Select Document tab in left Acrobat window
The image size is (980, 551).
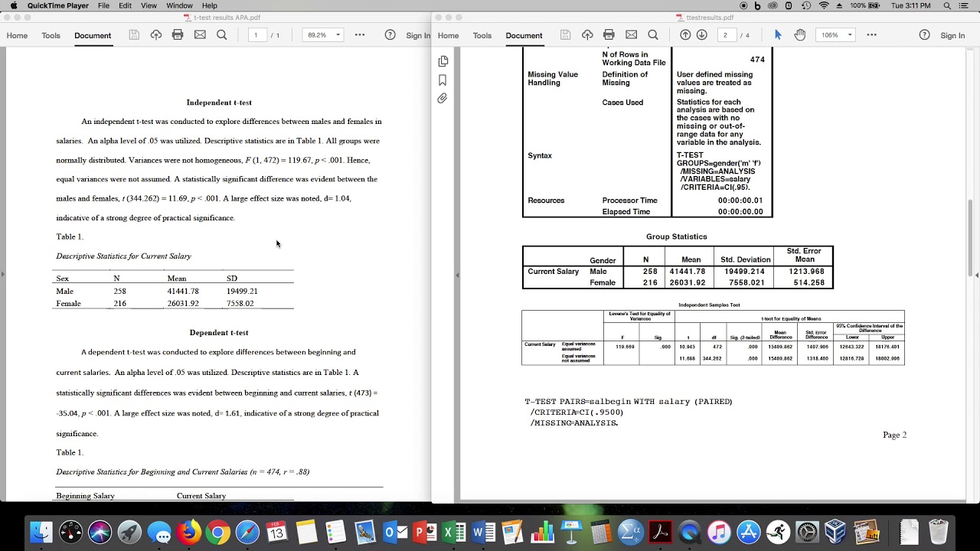click(x=93, y=35)
